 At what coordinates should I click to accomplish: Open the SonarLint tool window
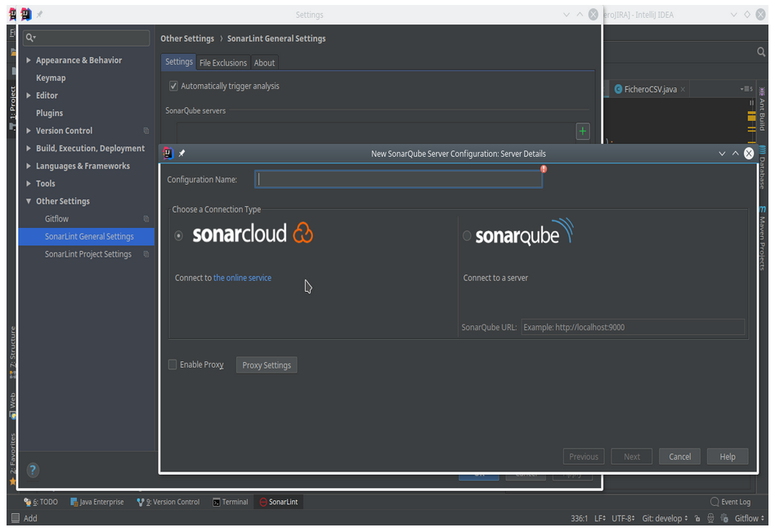click(x=279, y=502)
